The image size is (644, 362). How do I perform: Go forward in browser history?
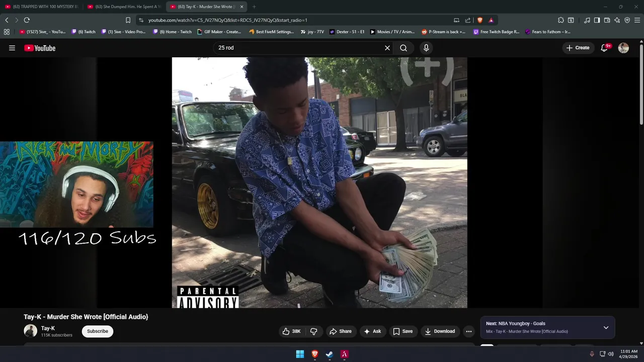click(x=17, y=20)
